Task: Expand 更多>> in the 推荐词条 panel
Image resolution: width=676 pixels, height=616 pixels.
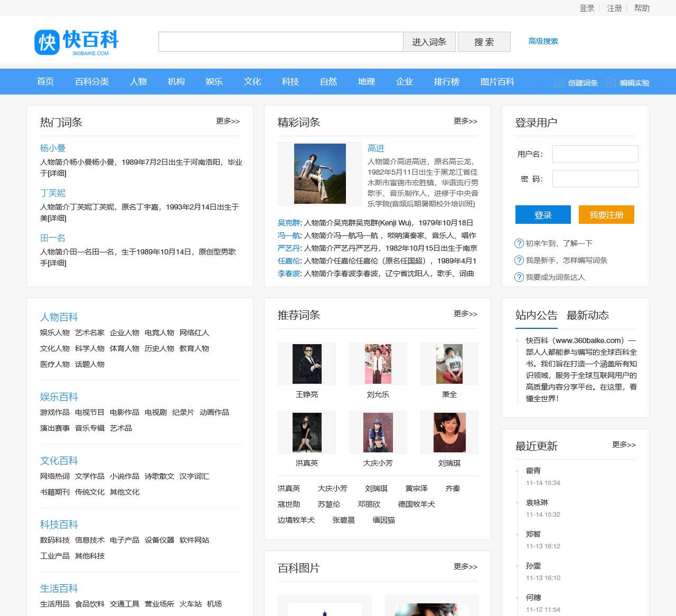Action: [x=465, y=314]
